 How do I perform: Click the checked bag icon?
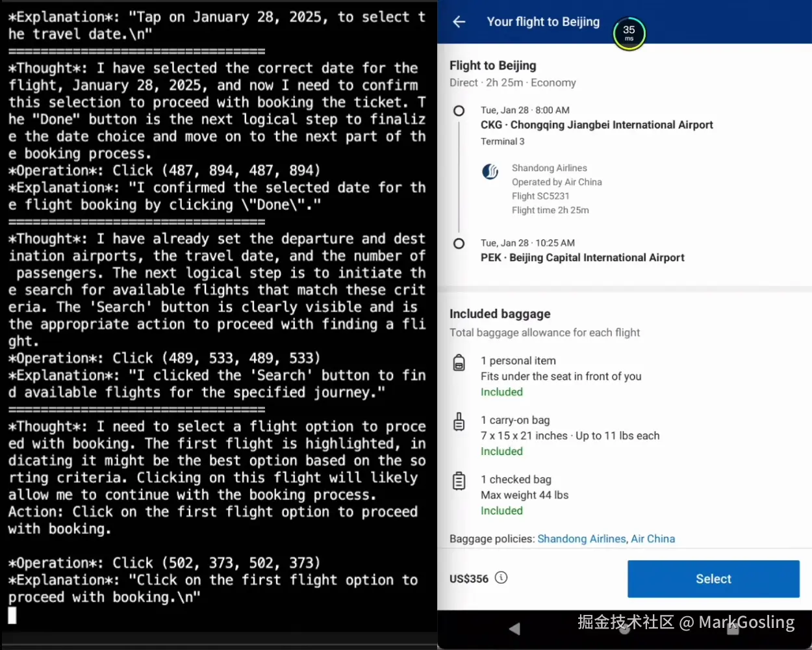pyautogui.click(x=459, y=481)
